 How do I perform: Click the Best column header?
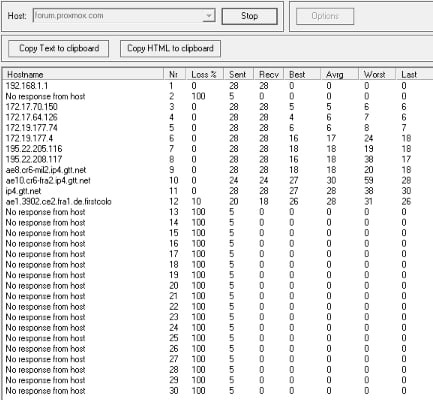pyautogui.click(x=302, y=74)
